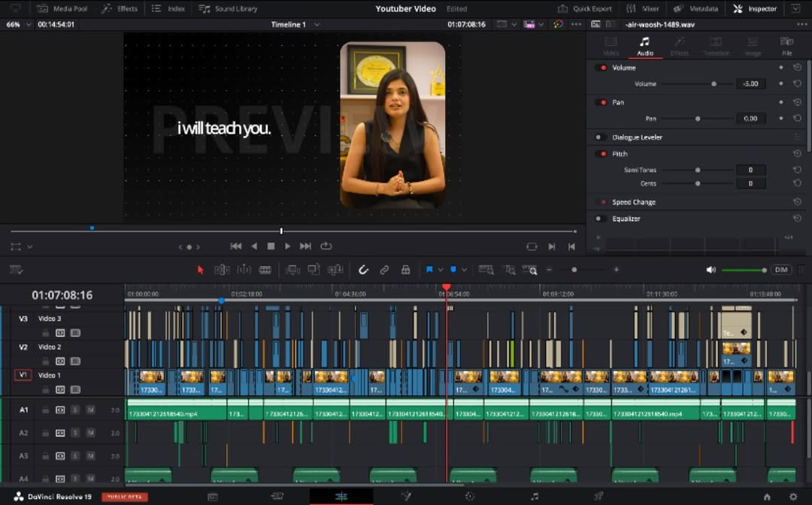The height and width of the screenshot is (505, 812).
Task: Open the Fairlight page music note icon
Action: (535, 497)
